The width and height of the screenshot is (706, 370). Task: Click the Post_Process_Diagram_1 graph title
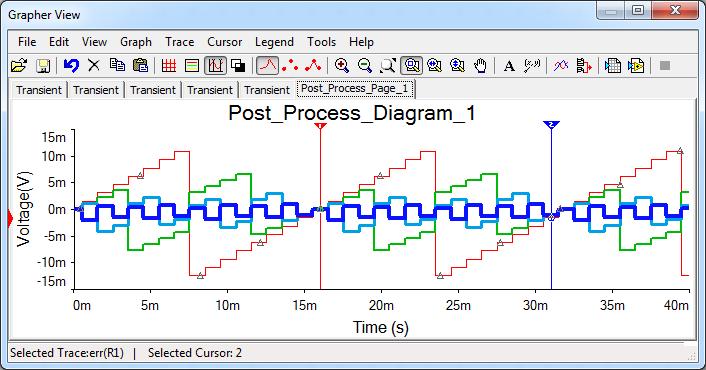352,113
